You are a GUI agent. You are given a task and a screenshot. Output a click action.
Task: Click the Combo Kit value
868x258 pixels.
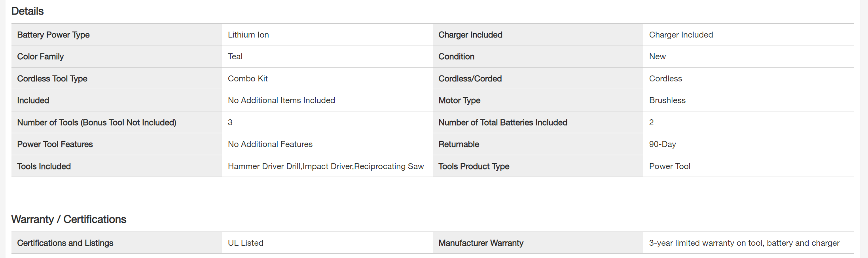248,79
